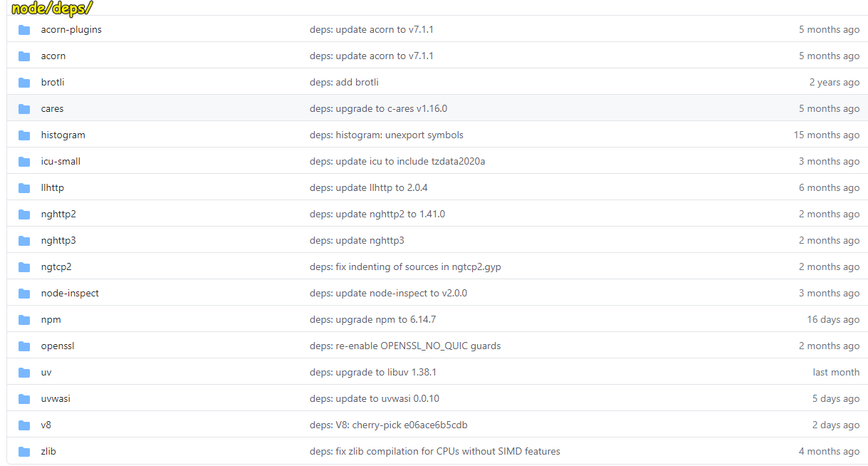The height and width of the screenshot is (466, 868).
Task: Open the llhttp directory link
Action: pyautogui.click(x=52, y=188)
